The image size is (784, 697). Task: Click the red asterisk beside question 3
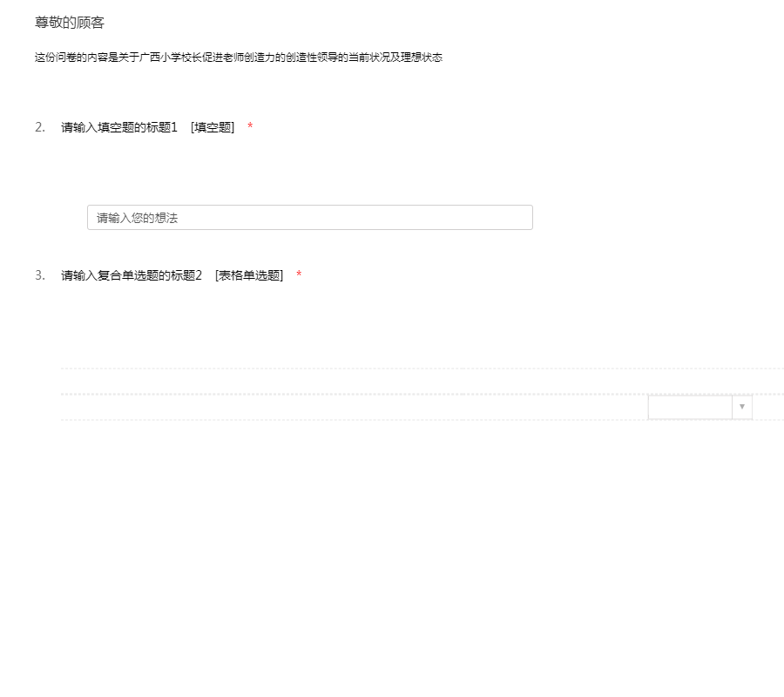(x=299, y=276)
